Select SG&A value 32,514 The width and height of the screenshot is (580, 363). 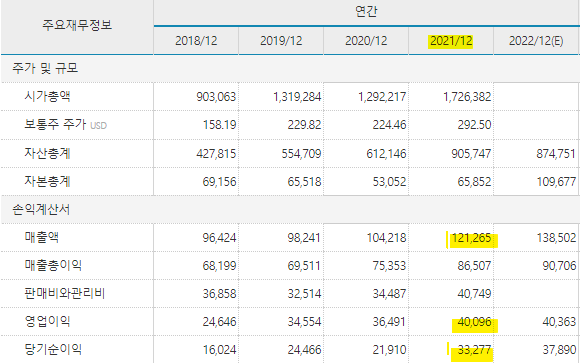click(x=304, y=294)
